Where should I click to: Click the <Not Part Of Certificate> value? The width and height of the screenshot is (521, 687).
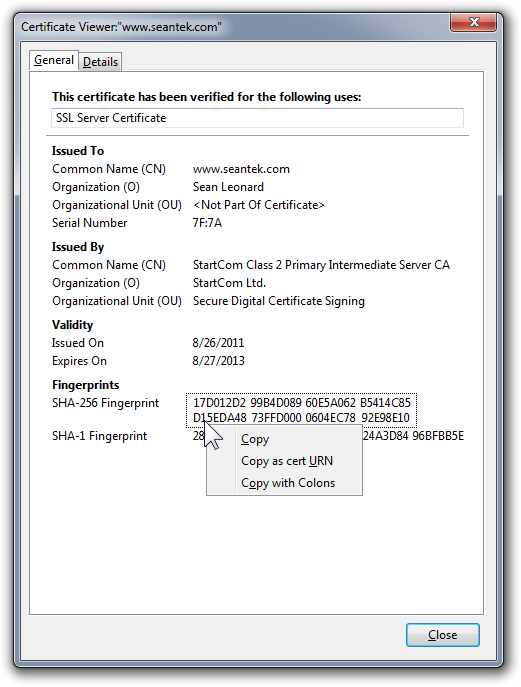coord(259,205)
